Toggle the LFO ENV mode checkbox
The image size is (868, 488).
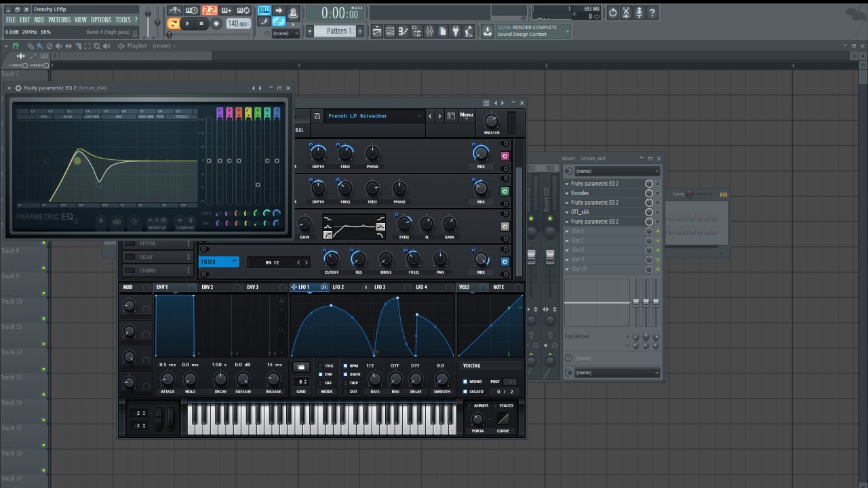(x=321, y=374)
